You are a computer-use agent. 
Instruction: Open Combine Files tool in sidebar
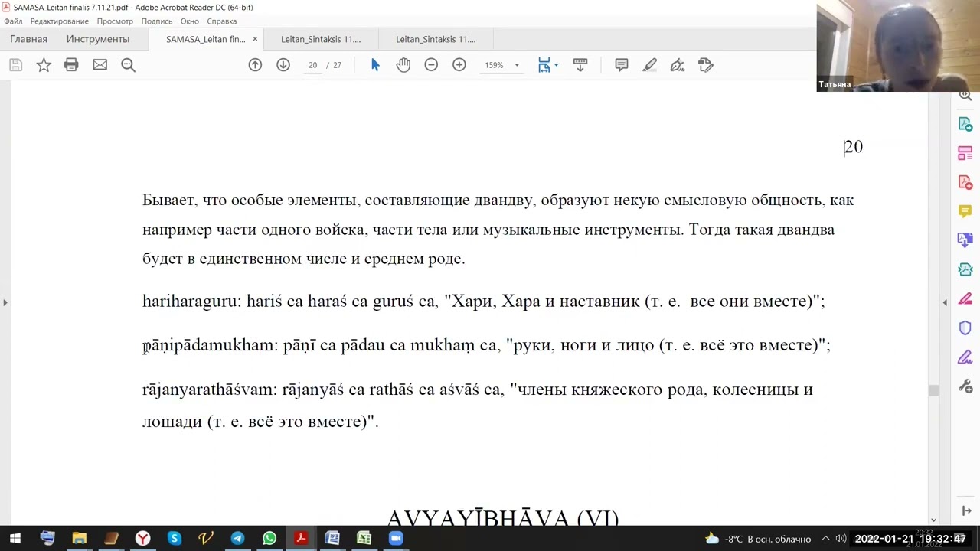click(x=965, y=240)
